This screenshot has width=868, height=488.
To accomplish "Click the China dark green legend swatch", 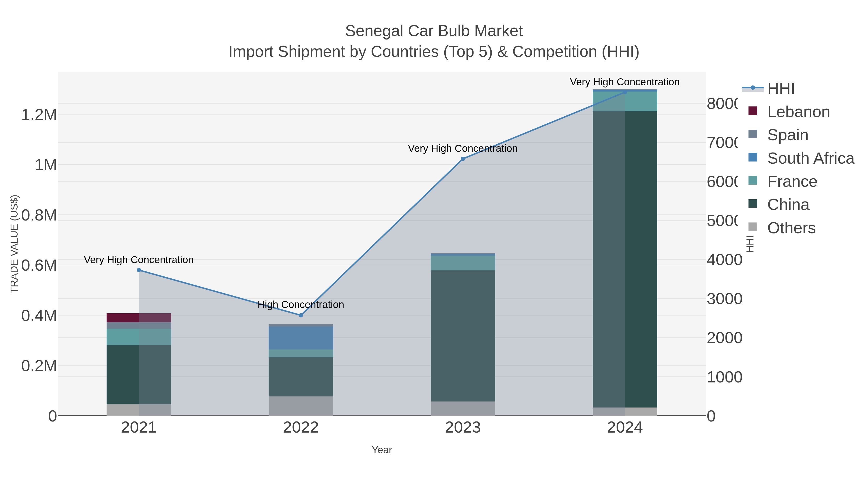I will [753, 204].
